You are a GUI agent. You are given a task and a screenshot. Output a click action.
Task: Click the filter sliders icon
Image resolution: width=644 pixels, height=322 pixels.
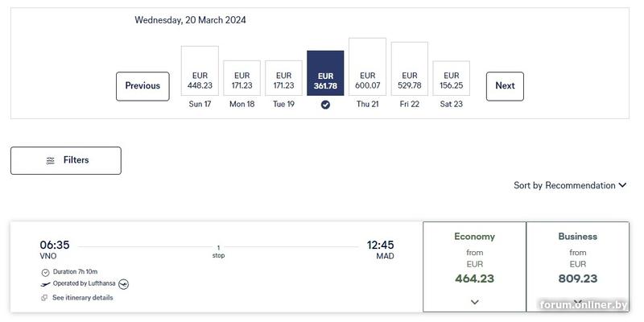point(51,160)
